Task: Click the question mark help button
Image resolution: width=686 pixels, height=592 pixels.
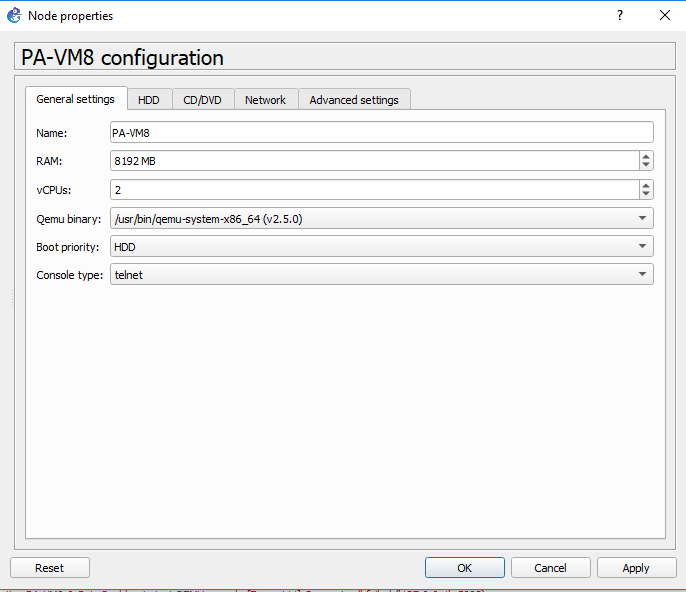Action: tap(620, 15)
